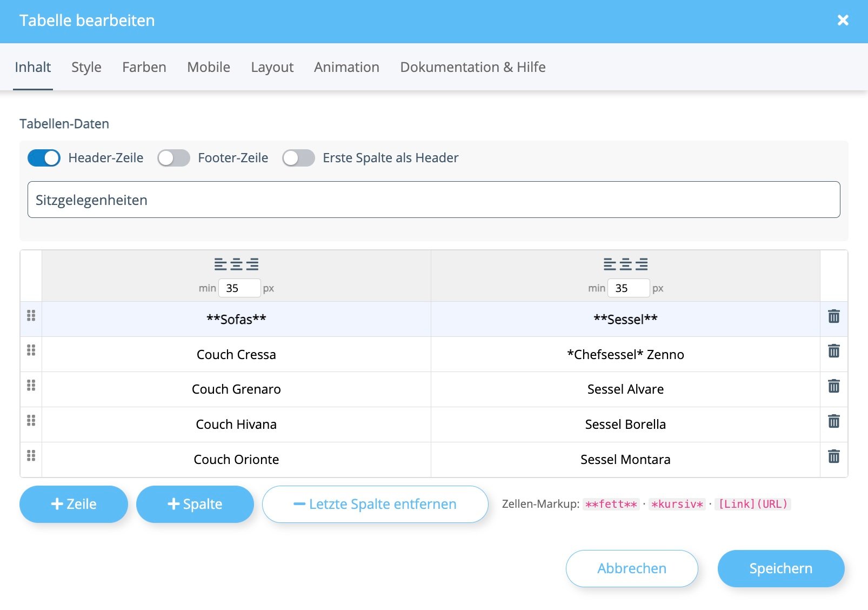Open Dokumentation & Hilfe tab
This screenshot has width=868, height=610.
tap(473, 67)
